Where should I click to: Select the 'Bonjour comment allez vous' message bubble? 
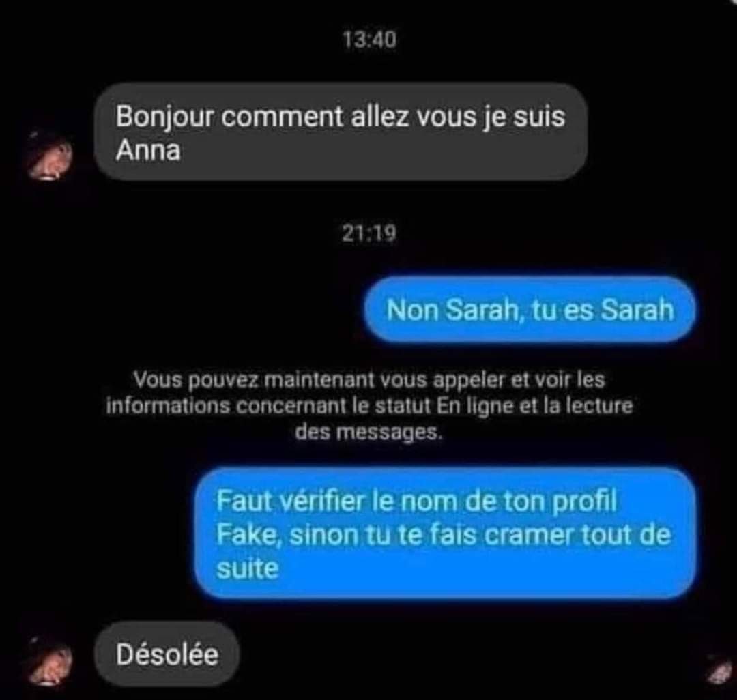tap(341, 132)
